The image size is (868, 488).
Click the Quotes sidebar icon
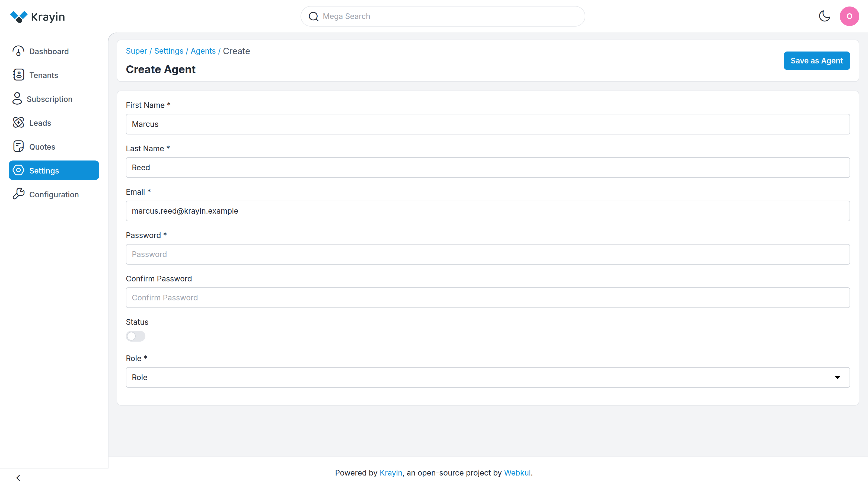point(18,146)
